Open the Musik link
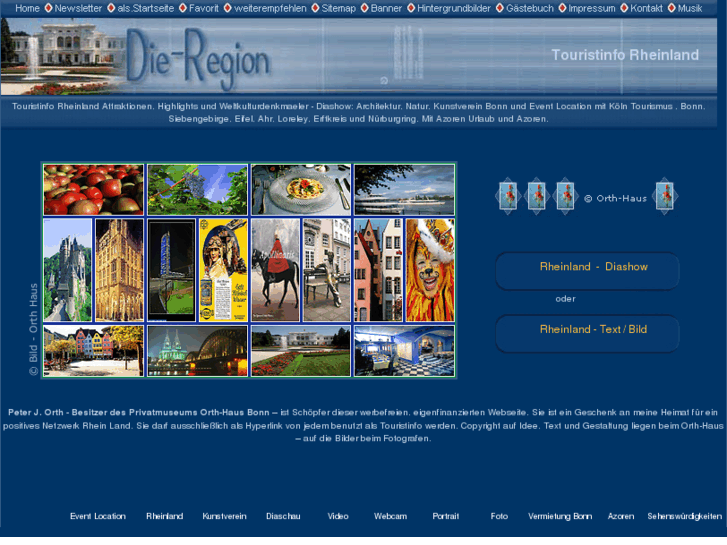727x545 pixels. pos(690,8)
